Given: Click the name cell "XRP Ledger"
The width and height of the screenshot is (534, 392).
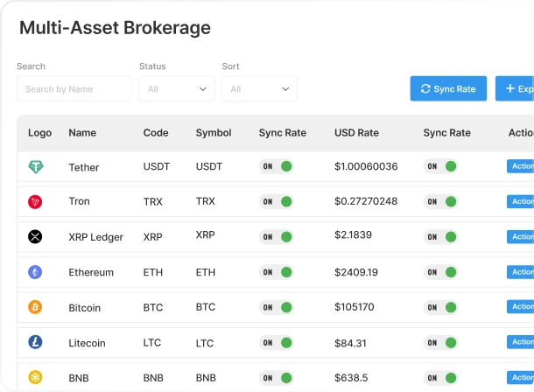Looking at the screenshot, I should coord(95,237).
